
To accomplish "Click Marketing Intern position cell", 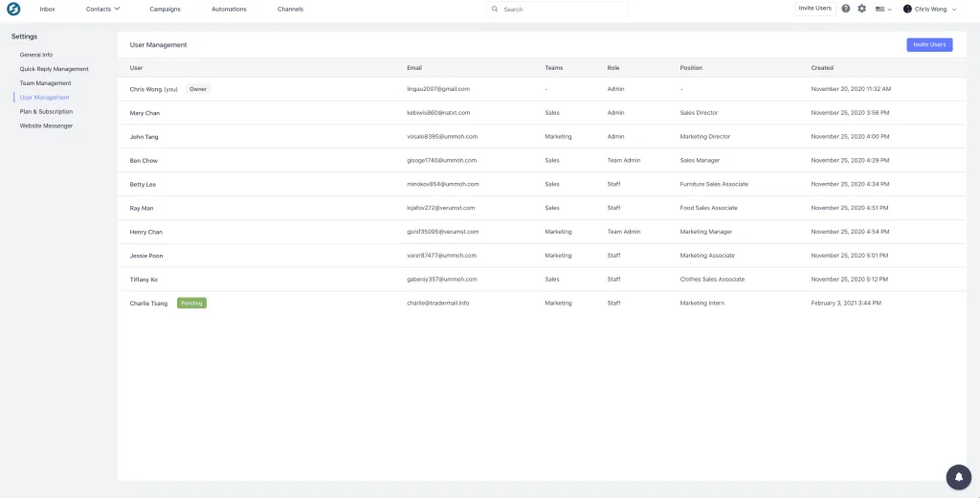I will [702, 304].
